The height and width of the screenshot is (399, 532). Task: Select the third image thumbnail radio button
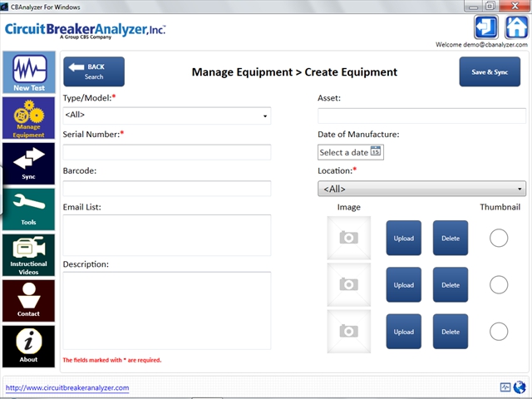point(499,332)
